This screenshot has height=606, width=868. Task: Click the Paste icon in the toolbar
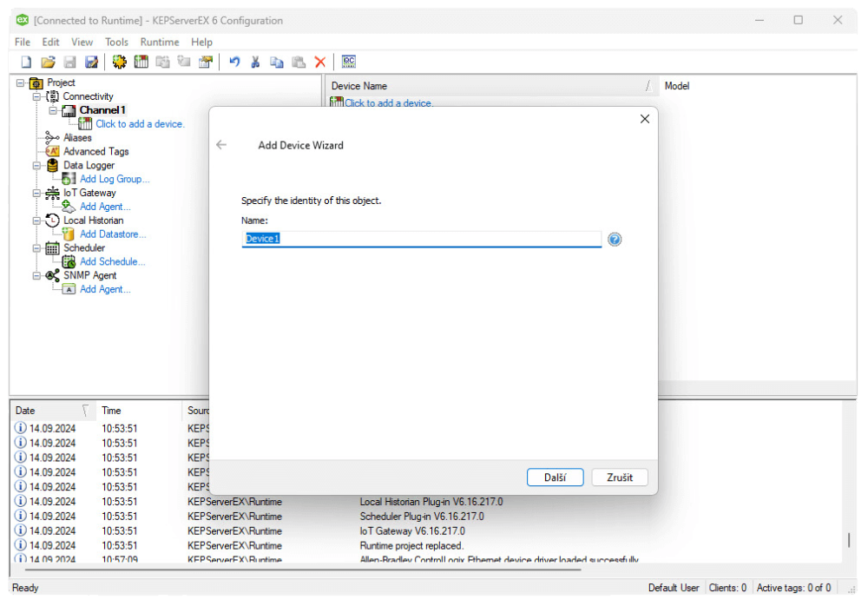(298, 62)
